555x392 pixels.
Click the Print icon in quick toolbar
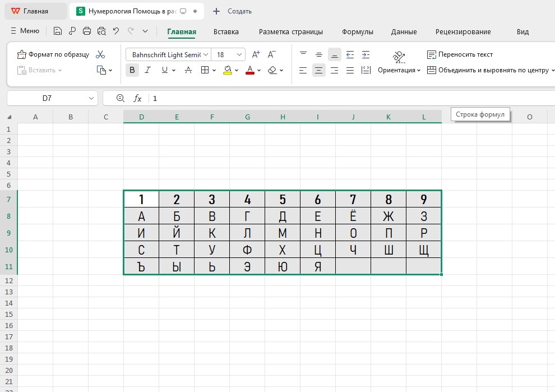[x=87, y=31]
